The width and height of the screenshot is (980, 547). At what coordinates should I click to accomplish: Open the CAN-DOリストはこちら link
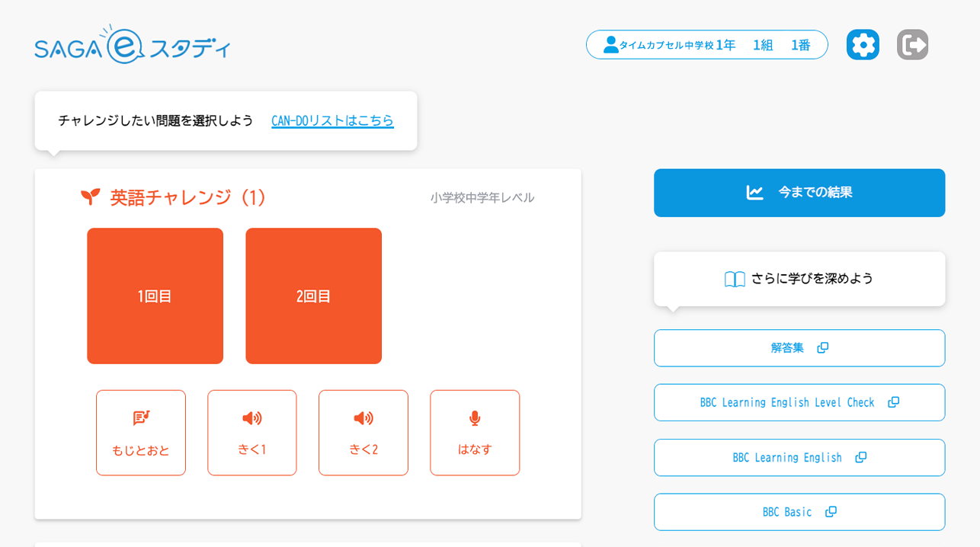pos(332,120)
